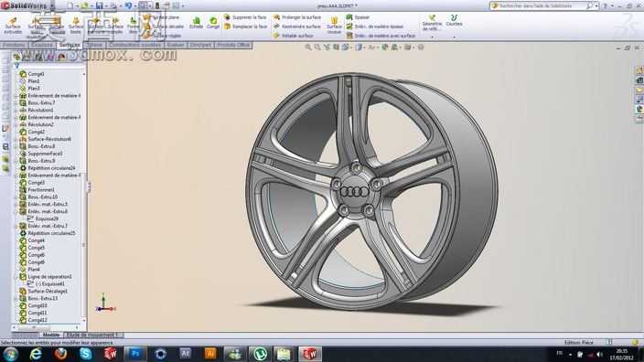This screenshot has width=644, height=362.
Task: Click the Surface décalée tool
Action: click(x=164, y=27)
